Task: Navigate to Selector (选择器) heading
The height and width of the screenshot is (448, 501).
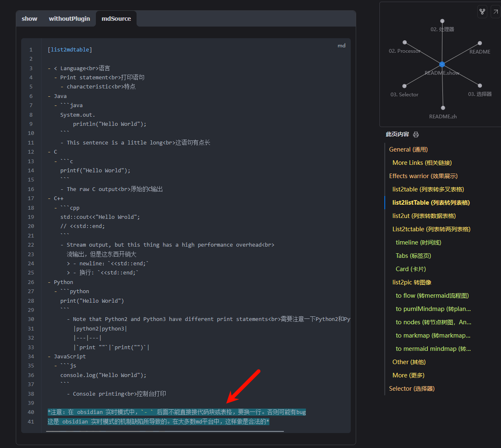Action: 411,389
